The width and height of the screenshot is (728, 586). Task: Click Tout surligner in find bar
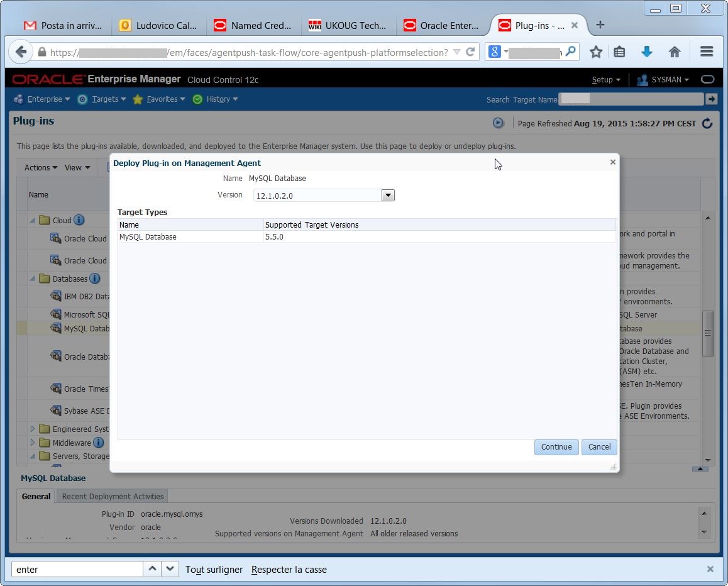coord(214,569)
